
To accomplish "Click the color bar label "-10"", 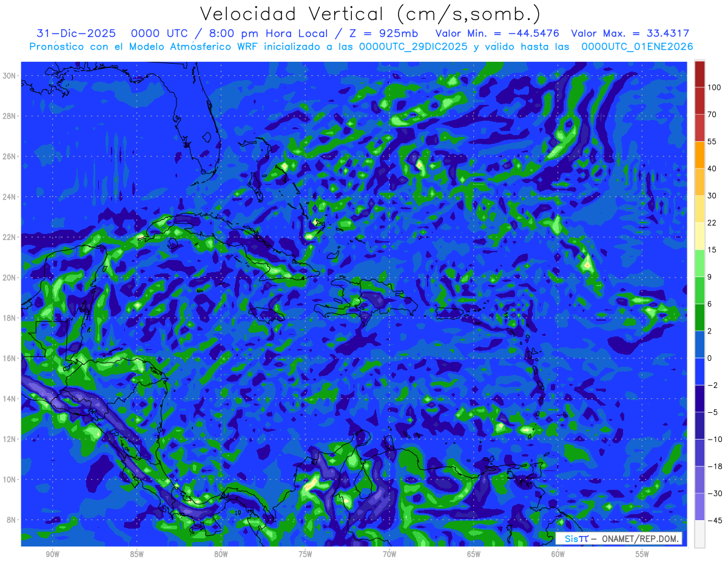I will click(714, 440).
